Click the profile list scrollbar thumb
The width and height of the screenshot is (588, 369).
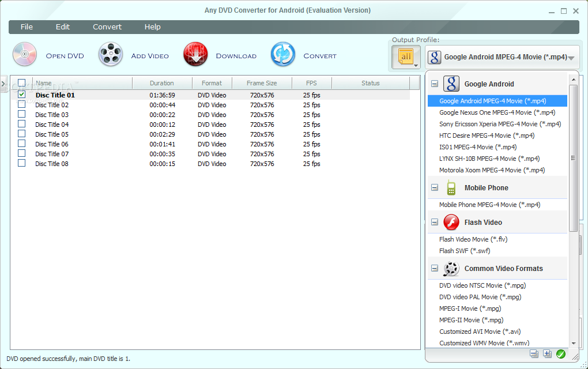point(573,158)
